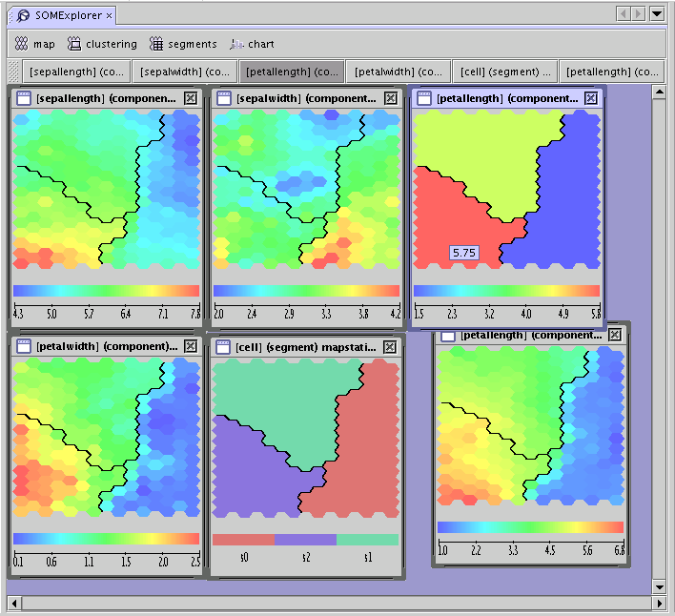The height and width of the screenshot is (616, 675).
Task: Click the cell segment window title bar
Action: pyautogui.click(x=306, y=347)
